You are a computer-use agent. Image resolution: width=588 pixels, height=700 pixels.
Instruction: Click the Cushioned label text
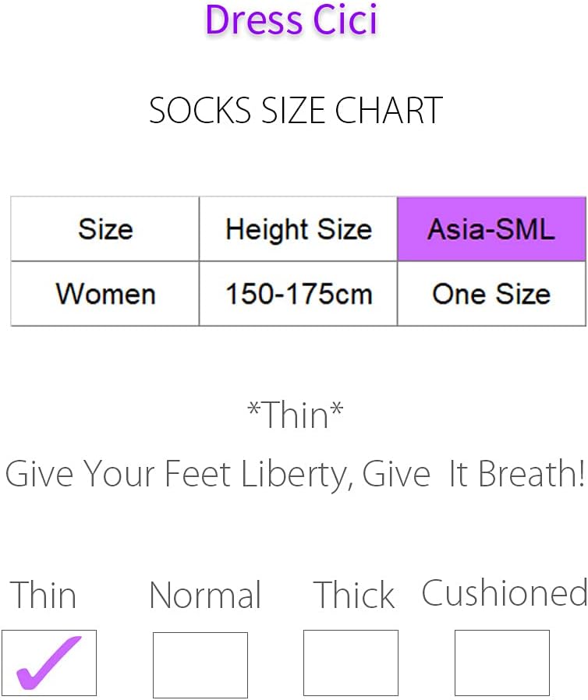coord(505,593)
